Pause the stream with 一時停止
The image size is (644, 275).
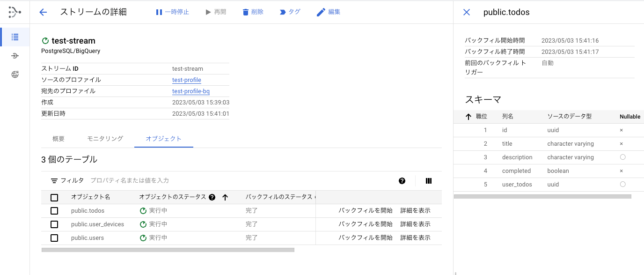coord(172,12)
